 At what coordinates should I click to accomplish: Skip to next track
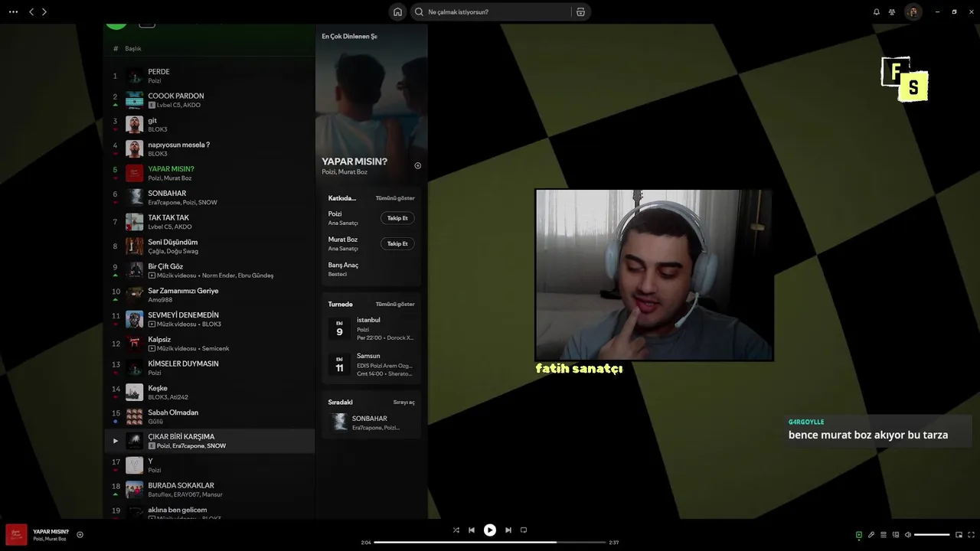click(x=508, y=530)
